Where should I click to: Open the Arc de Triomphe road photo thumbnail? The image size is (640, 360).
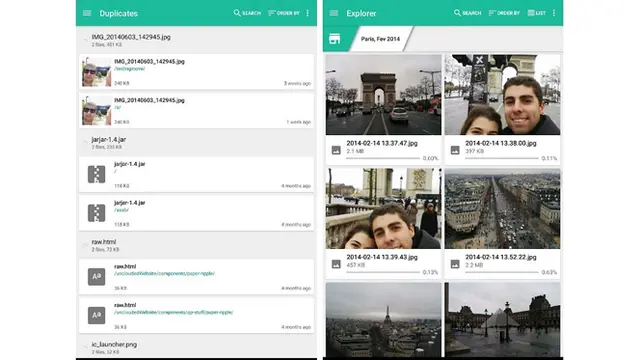tap(383, 95)
